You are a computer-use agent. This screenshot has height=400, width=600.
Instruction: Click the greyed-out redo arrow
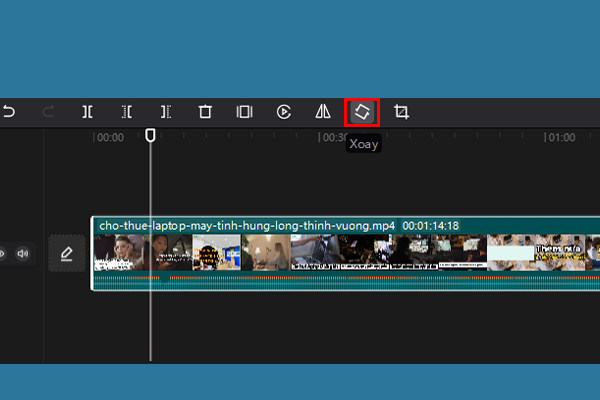pos(48,112)
